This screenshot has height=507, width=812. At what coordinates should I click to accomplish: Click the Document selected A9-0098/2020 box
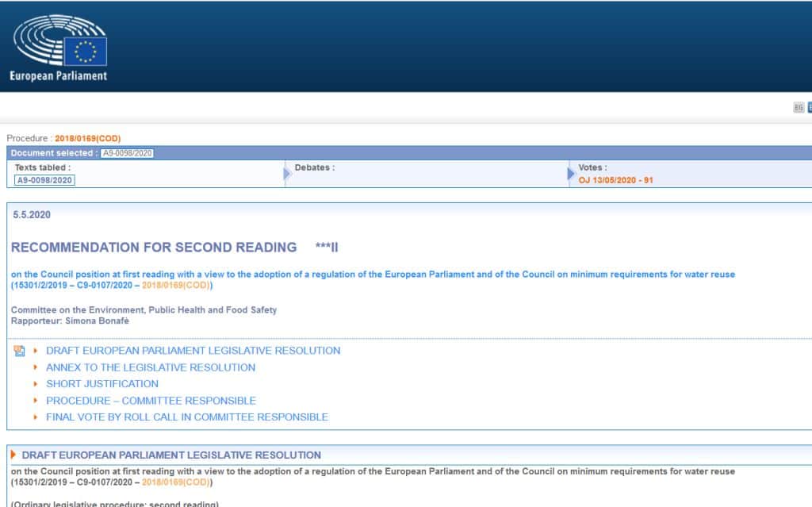tap(127, 153)
